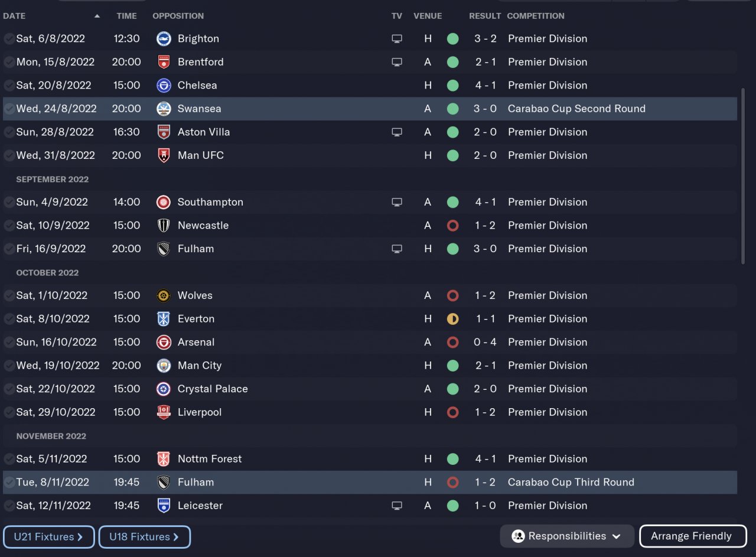Toggle the checkmark beside Sat, 6/8/2022
Viewport: 756px width, 557px height.
pos(9,39)
